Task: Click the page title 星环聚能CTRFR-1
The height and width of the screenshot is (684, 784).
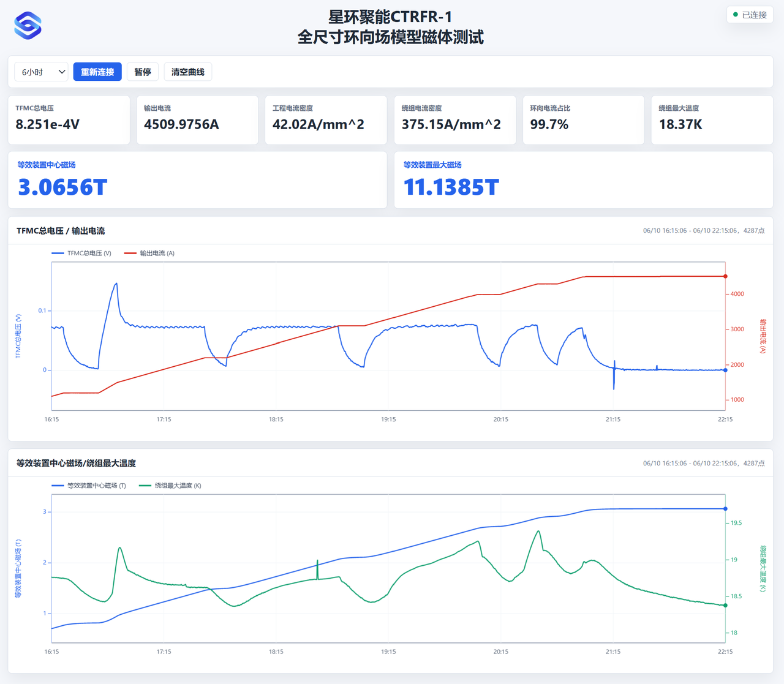Action: click(x=391, y=17)
